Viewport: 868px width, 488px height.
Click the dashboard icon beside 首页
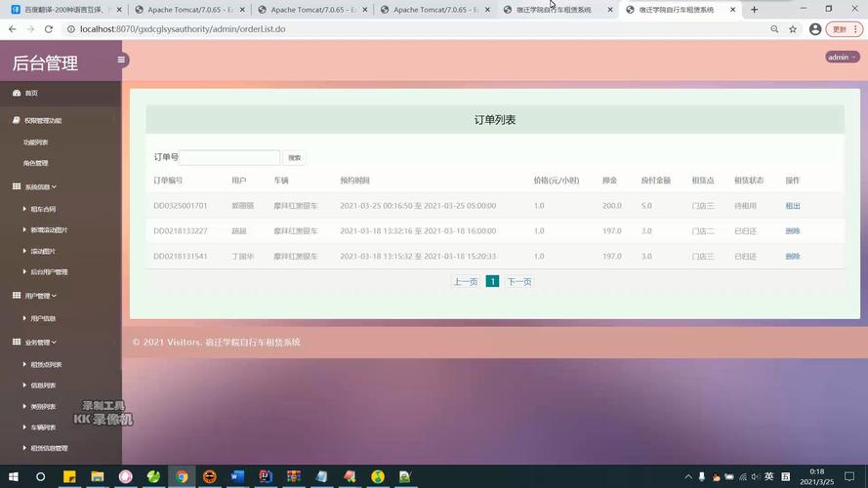17,93
